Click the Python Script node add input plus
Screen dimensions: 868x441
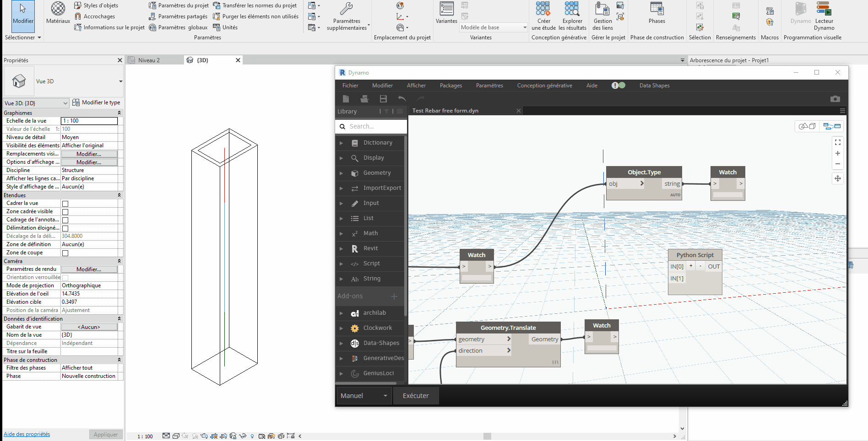[691, 266]
